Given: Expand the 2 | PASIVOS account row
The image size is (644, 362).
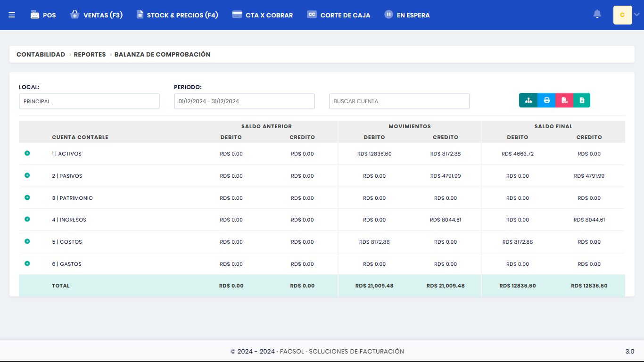Looking at the screenshot, I should [x=27, y=175].
